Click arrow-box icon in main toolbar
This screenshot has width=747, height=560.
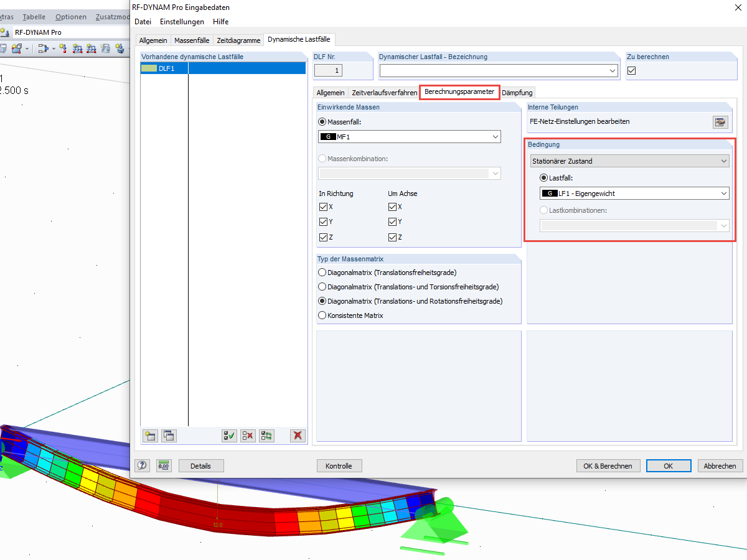click(x=42, y=48)
